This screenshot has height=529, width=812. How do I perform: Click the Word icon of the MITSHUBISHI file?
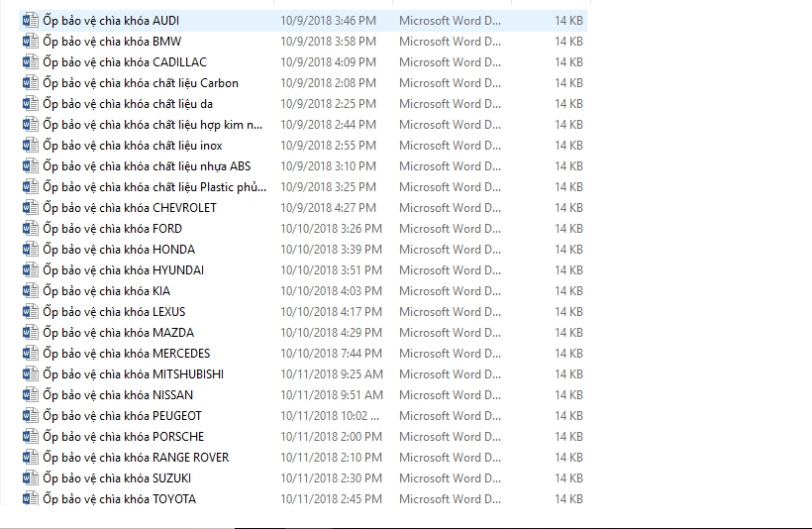31,374
